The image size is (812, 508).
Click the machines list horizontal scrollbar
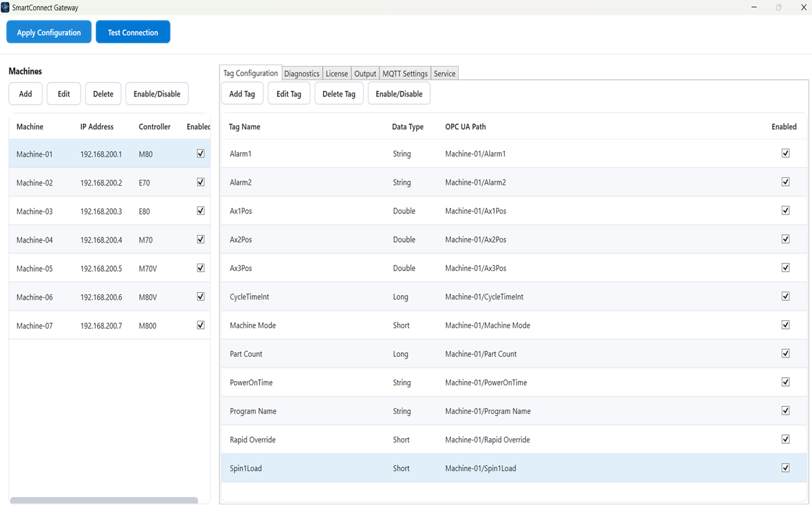pyautogui.click(x=104, y=500)
